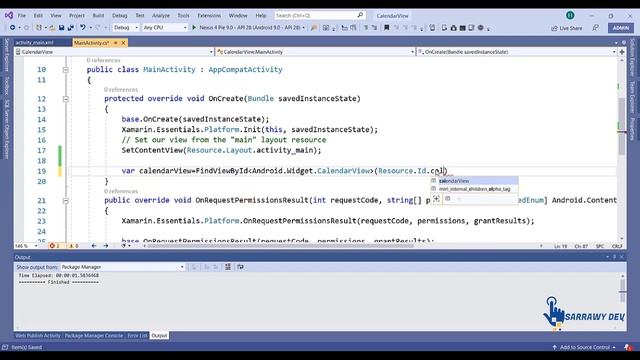Click the search magnifier icon
640x360 pixels.
click(360, 15)
